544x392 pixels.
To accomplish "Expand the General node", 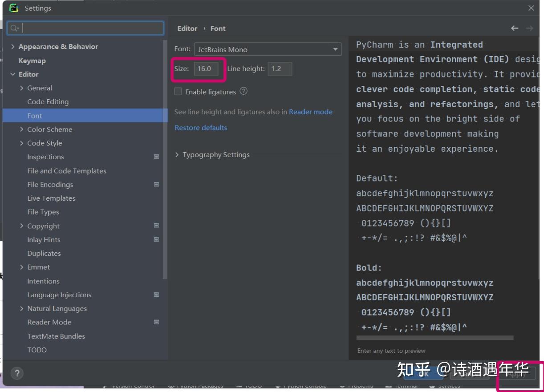I will 22,88.
